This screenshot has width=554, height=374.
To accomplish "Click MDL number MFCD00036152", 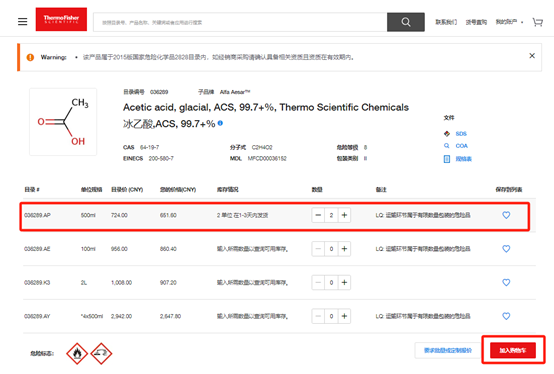I will pos(267,159).
